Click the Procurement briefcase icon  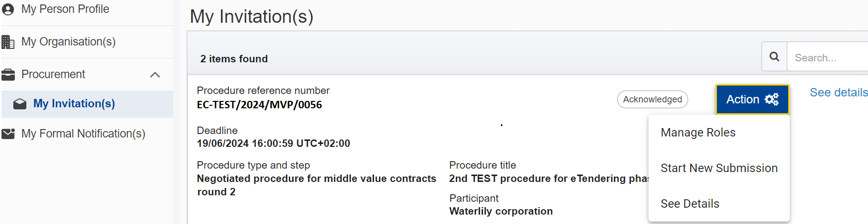(x=8, y=75)
